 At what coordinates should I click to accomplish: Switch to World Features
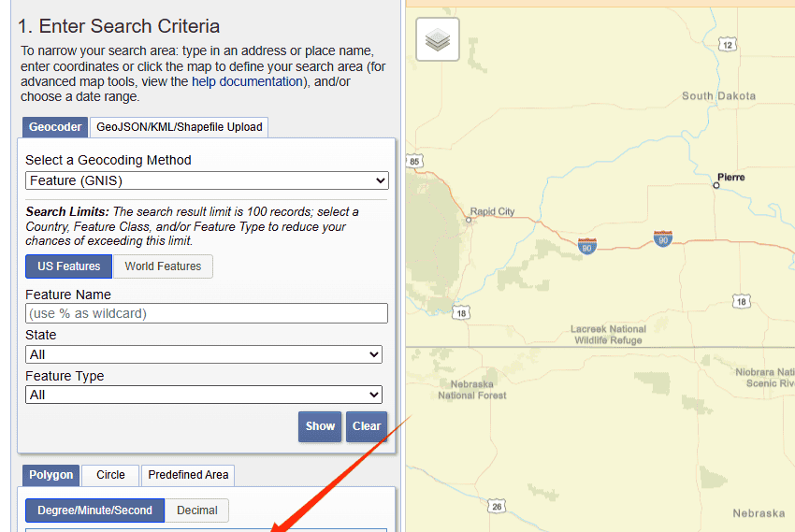pyautogui.click(x=163, y=266)
